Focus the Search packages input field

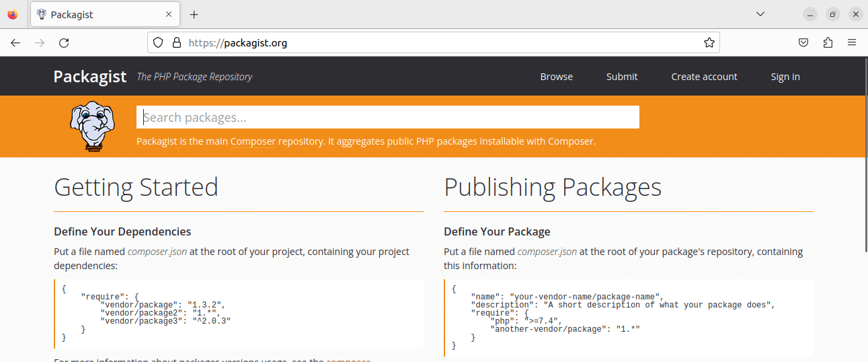pyautogui.click(x=387, y=118)
